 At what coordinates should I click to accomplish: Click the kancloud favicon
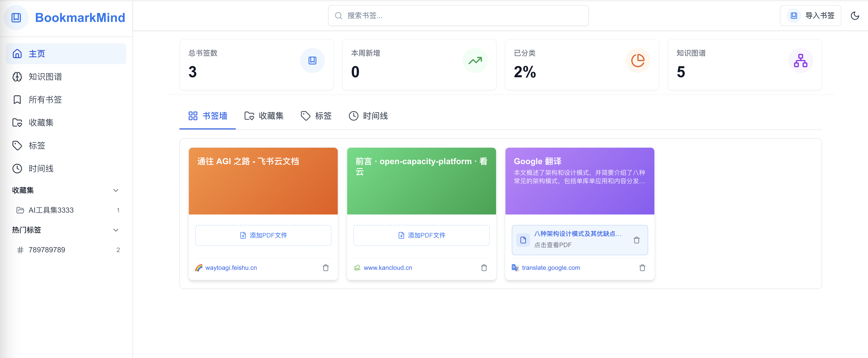click(x=357, y=268)
